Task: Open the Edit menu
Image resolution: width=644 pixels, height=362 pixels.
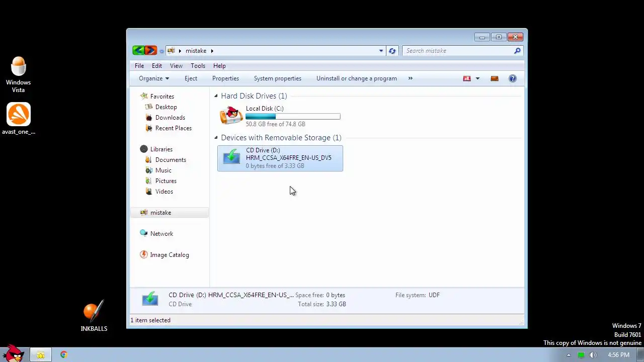Action: tap(157, 66)
